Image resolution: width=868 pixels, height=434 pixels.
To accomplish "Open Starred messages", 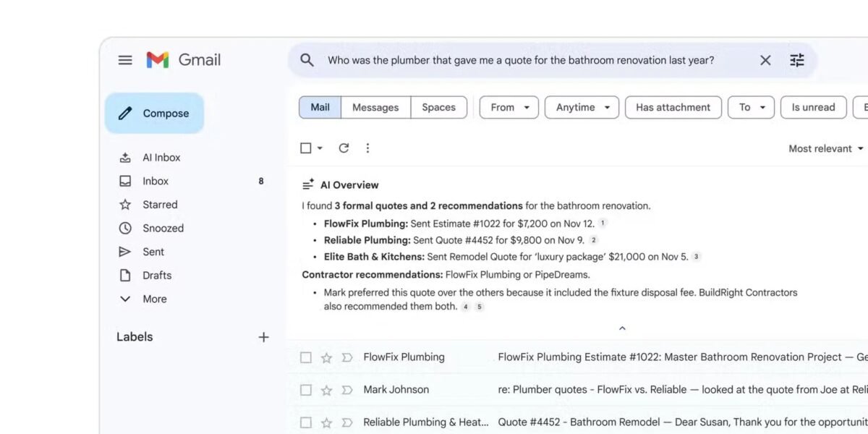I will tap(160, 205).
